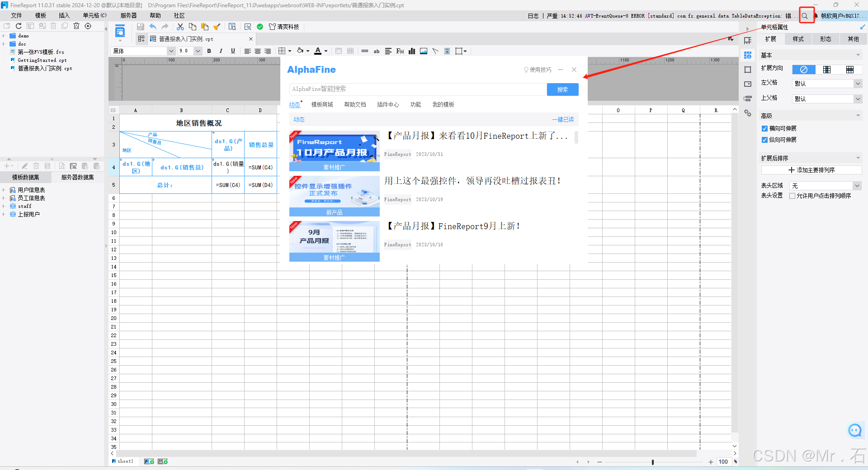
Task: Select the horizontal expansion direction option
Action: pyautogui.click(x=850, y=70)
